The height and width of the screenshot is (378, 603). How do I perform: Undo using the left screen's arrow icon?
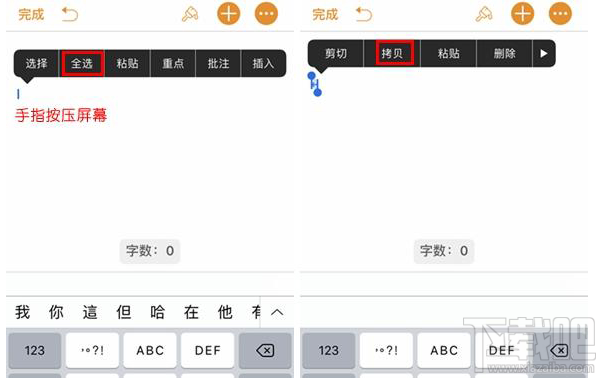pyautogui.click(x=70, y=15)
